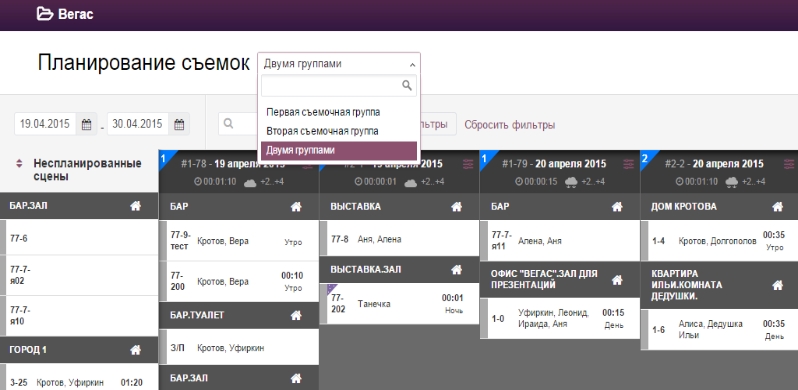Edit the end date field 30.04.2015
The image size is (798, 390).
(x=138, y=124)
